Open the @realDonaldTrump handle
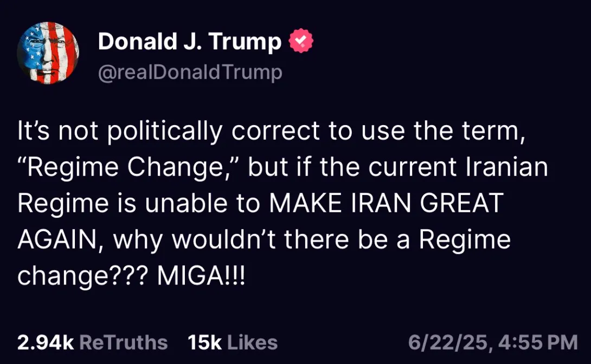The image size is (591, 364). (x=189, y=71)
